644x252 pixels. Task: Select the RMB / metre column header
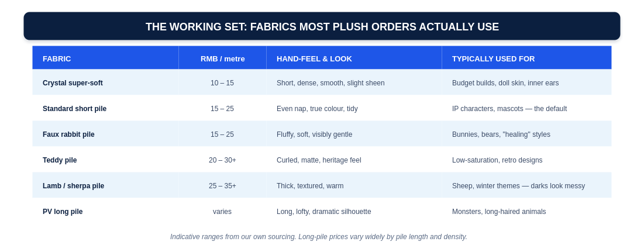point(223,58)
